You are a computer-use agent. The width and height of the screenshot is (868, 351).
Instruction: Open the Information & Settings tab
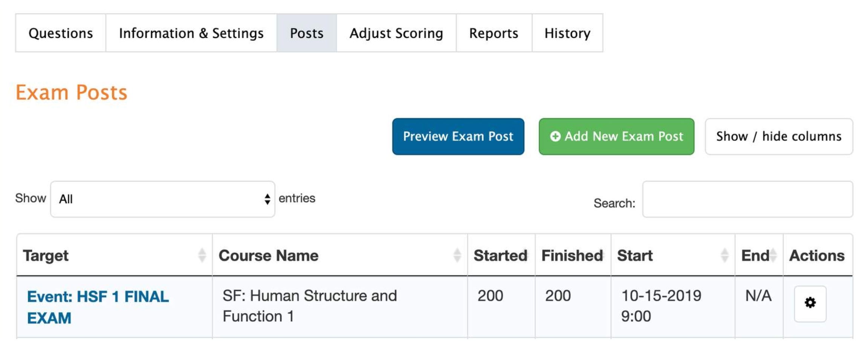[x=191, y=33]
